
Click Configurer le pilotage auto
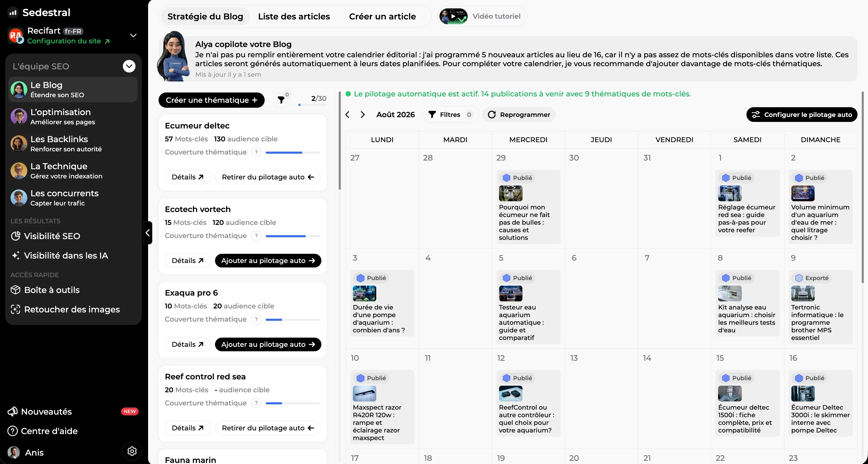(802, 115)
